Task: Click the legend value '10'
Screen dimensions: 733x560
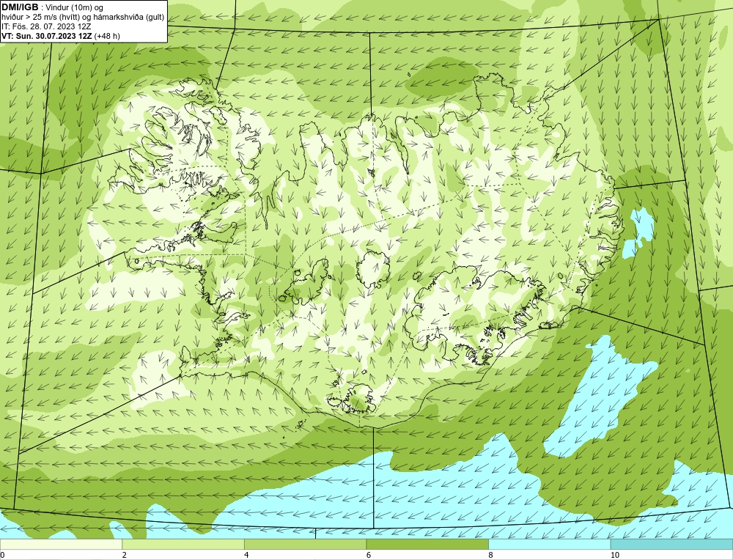Action: (615, 556)
